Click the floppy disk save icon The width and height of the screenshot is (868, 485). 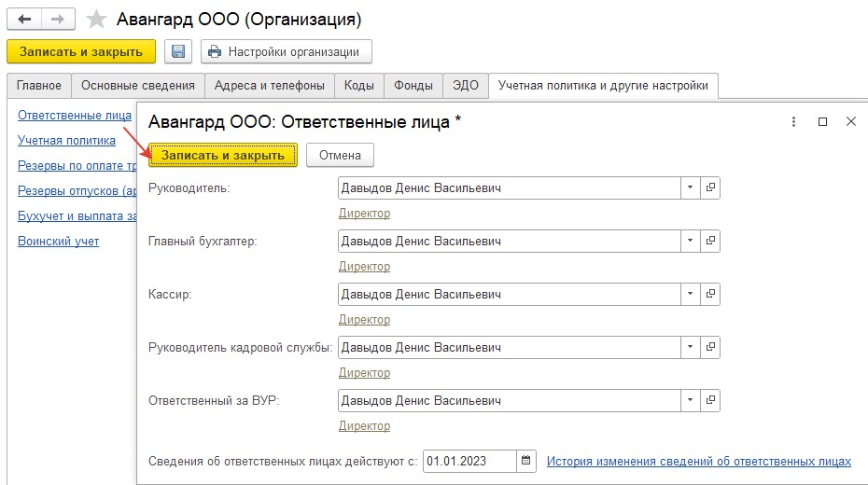pos(177,51)
